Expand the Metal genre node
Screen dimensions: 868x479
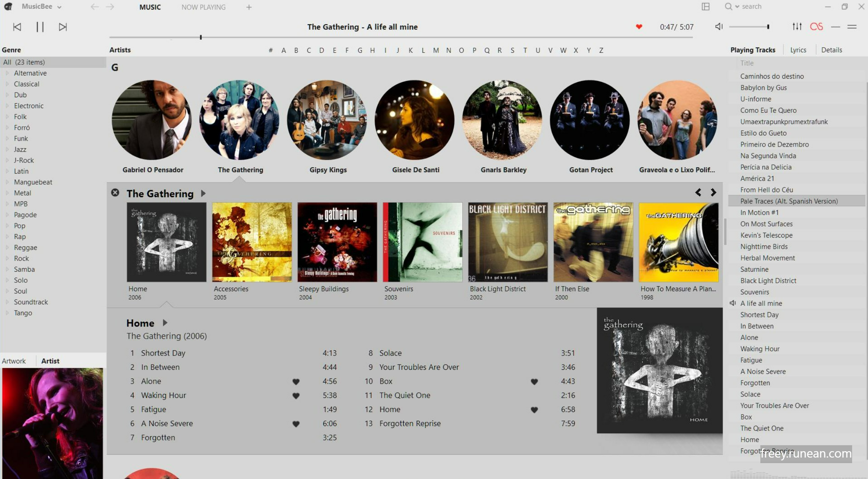coord(7,193)
